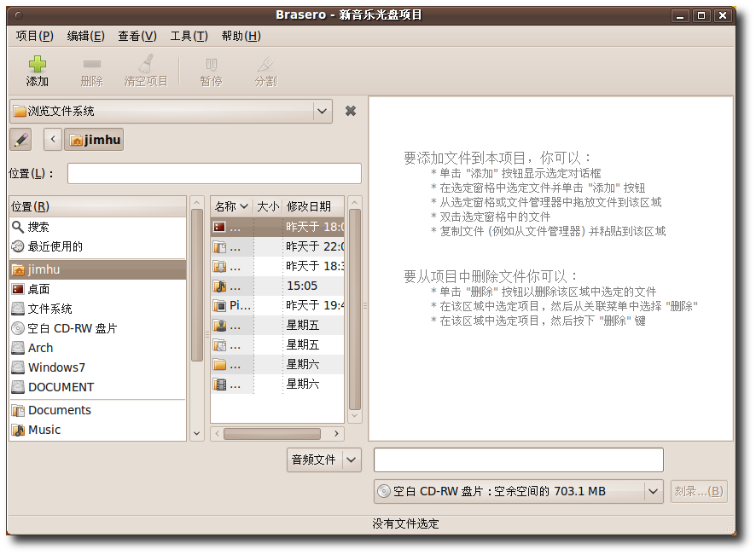Image resolution: width=756 pixels, height=555 pixels.
Task: Open the 项目(P) menu
Action: (34, 36)
